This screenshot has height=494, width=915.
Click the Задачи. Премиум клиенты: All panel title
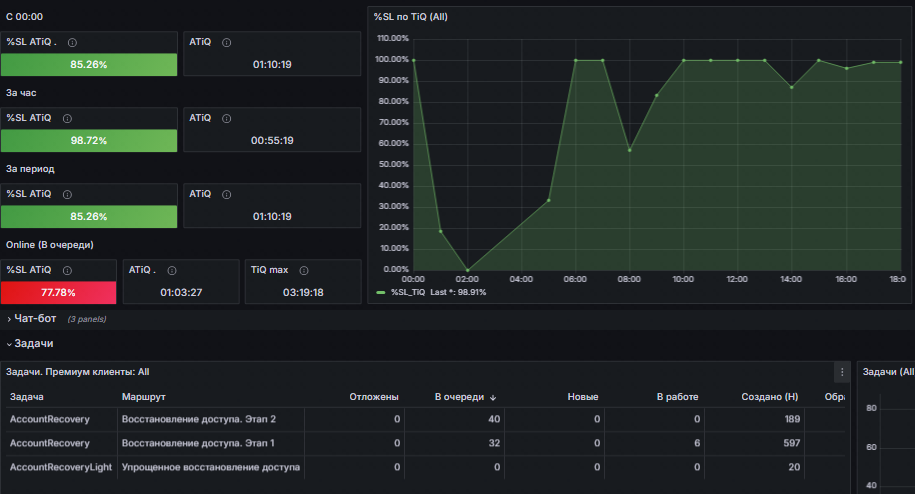tap(78, 372)
